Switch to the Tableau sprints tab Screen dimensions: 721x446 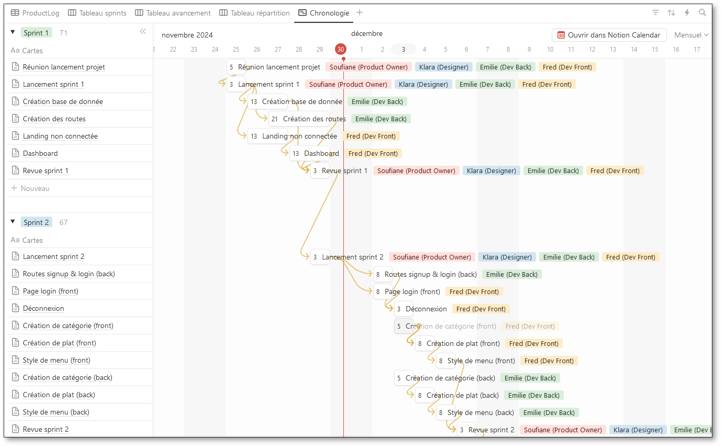click(x=97, y=13)
